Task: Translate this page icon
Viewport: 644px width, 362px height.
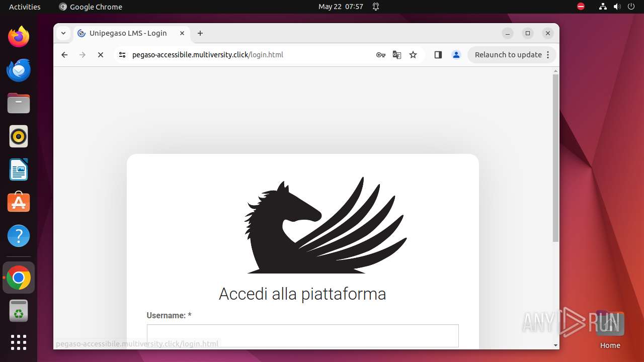Action: (397, 55)
